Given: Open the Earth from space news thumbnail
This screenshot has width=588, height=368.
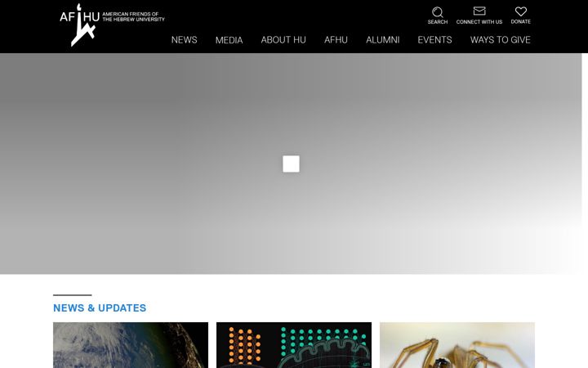Looking at the screenshot, I should (x=131, y=345).
